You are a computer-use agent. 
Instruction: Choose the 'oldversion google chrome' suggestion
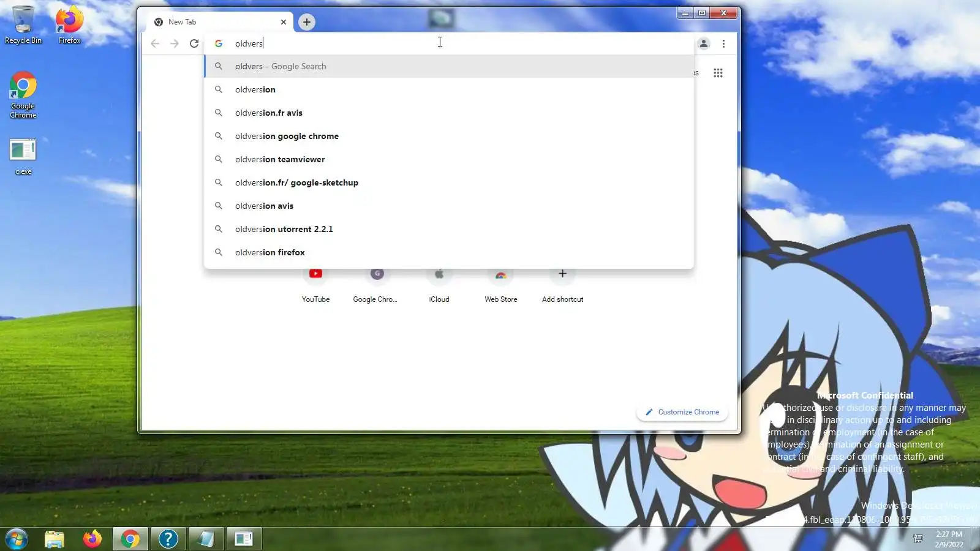click(449, 136)
